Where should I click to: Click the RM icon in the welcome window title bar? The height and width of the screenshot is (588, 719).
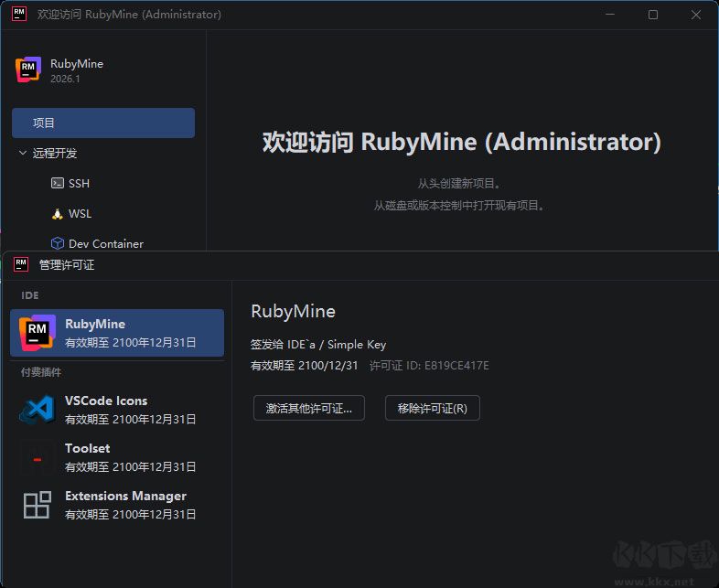point(19,14)
